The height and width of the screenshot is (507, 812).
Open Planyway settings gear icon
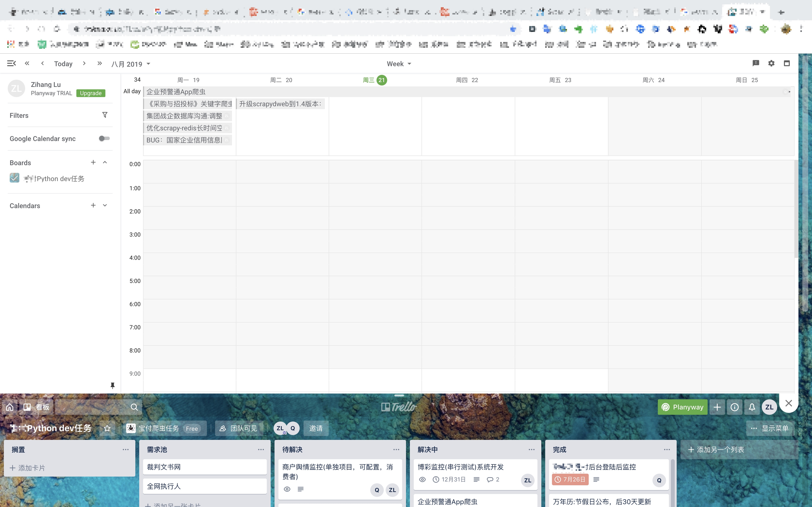click(x=771, y=63)
